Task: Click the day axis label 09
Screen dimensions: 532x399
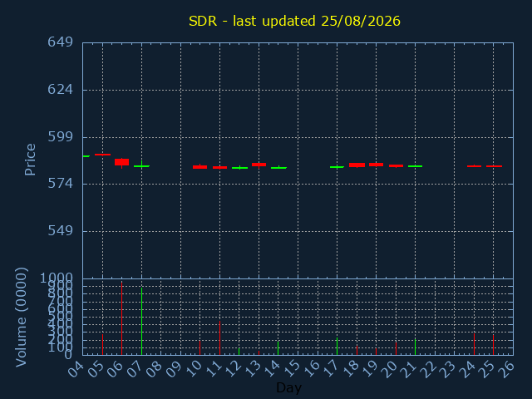Action: click(174, 369)
